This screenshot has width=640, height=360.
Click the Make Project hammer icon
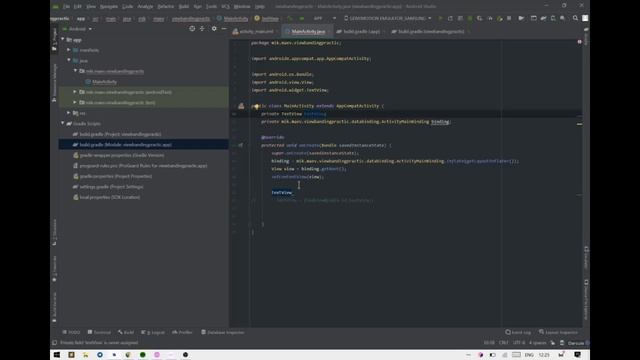click(290, 18)
